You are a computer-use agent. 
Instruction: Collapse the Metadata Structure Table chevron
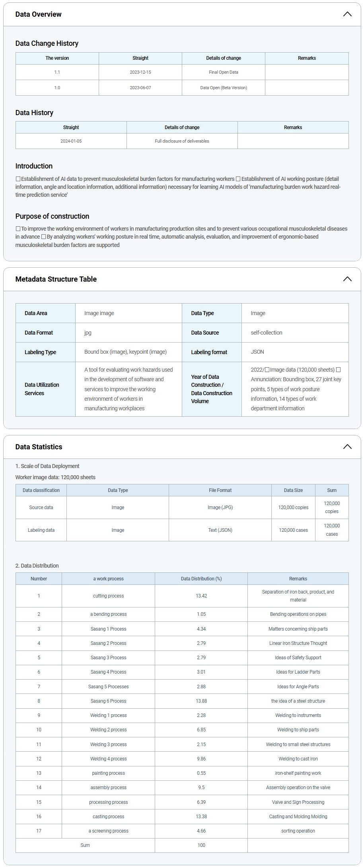(347, 279)
